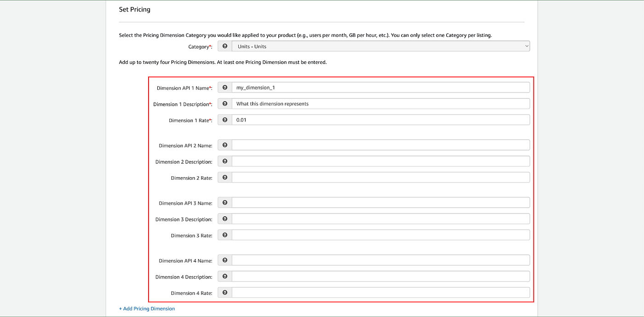Click the Dimension 3 Rate label
644x317 pixels.
coord(192,236)
